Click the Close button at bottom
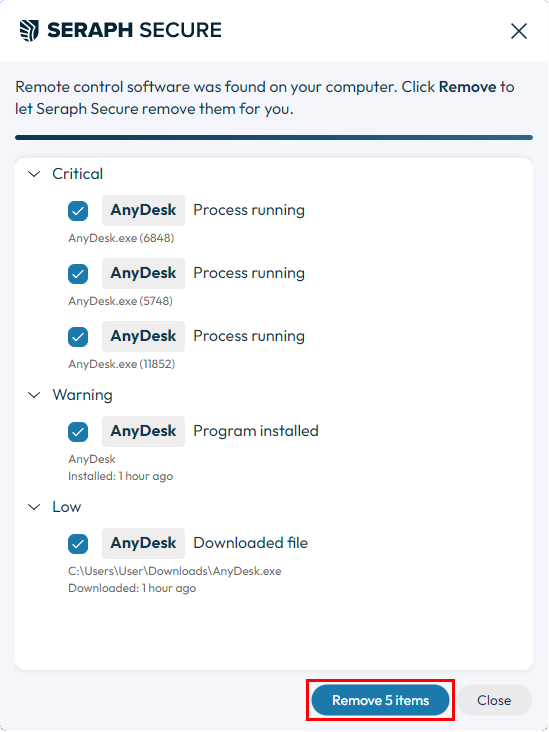This screenshot has width=549, height=732. [x=494, y=700]
